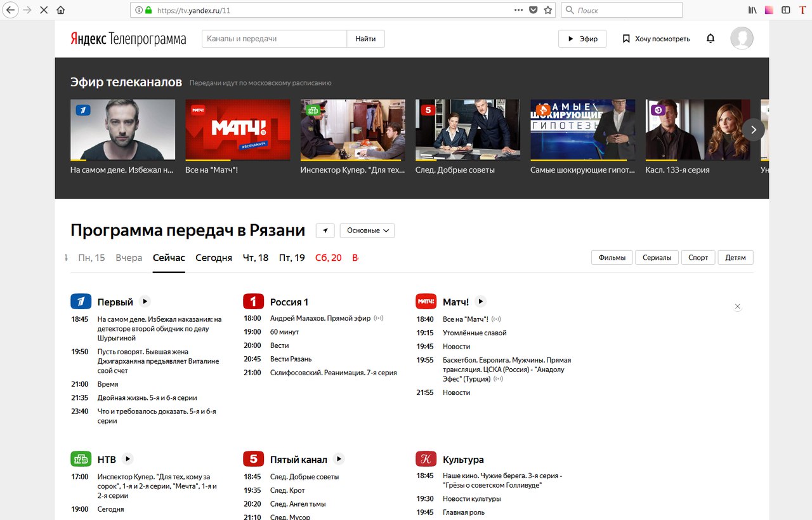Open the Хочу посмотреть watchlist
This screenshot has height=520, width=812.
coord(656,39)
